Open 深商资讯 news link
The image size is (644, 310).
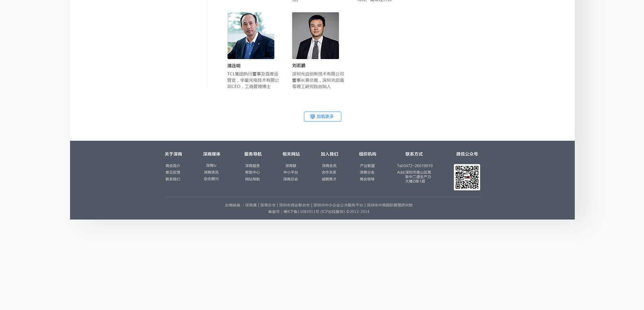[x=211, y=172]
